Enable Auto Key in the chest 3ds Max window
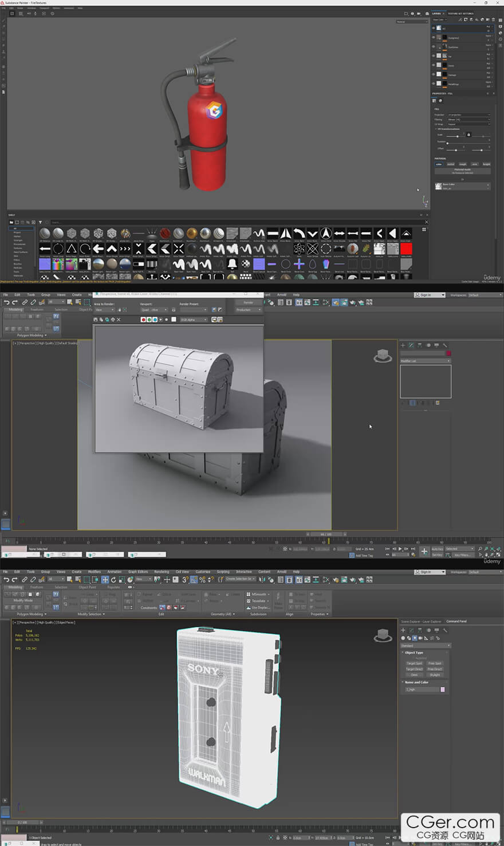 (x=438, y=549)
